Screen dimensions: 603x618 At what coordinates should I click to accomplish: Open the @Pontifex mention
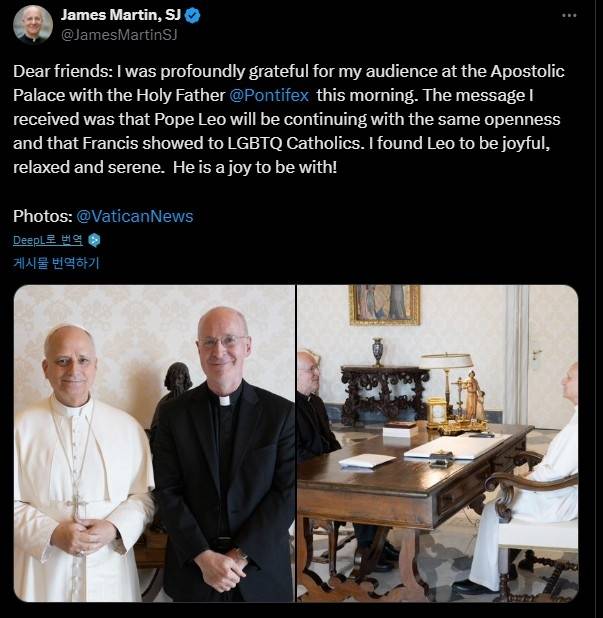point(268,96)
